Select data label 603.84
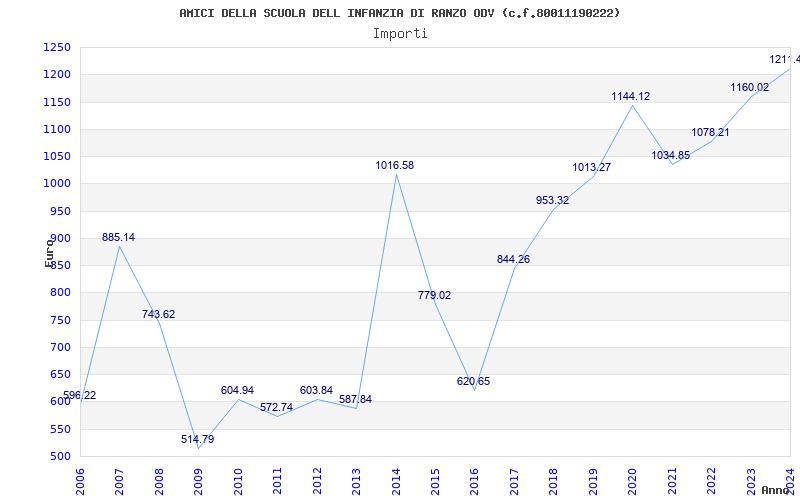Viewport: 800px width, 500px height. 316,390
